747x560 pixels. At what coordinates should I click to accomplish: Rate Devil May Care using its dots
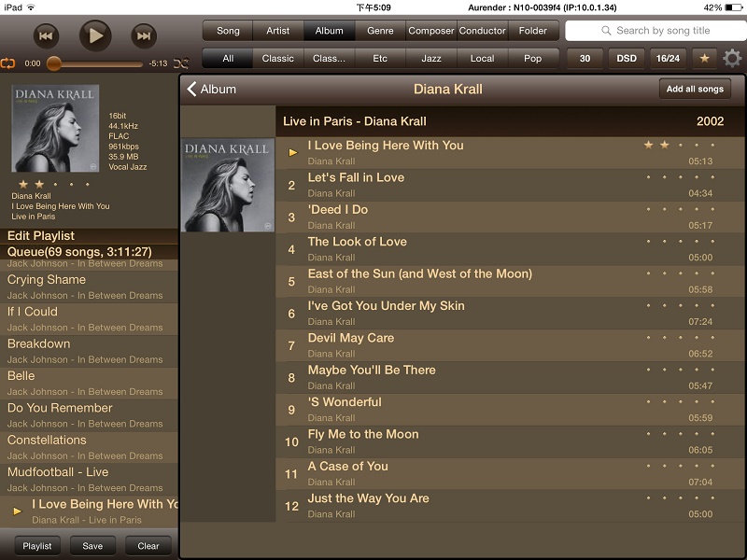(680, 338)
